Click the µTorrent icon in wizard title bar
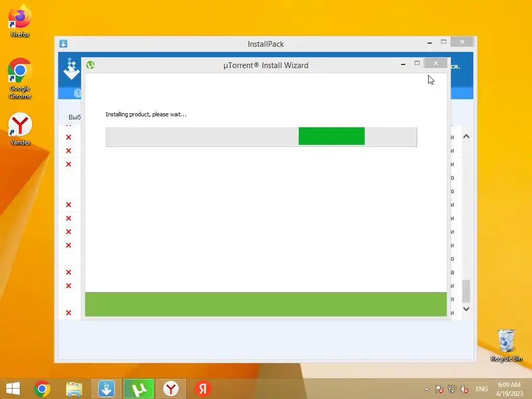The image size is (532, 399). [90, 65]
